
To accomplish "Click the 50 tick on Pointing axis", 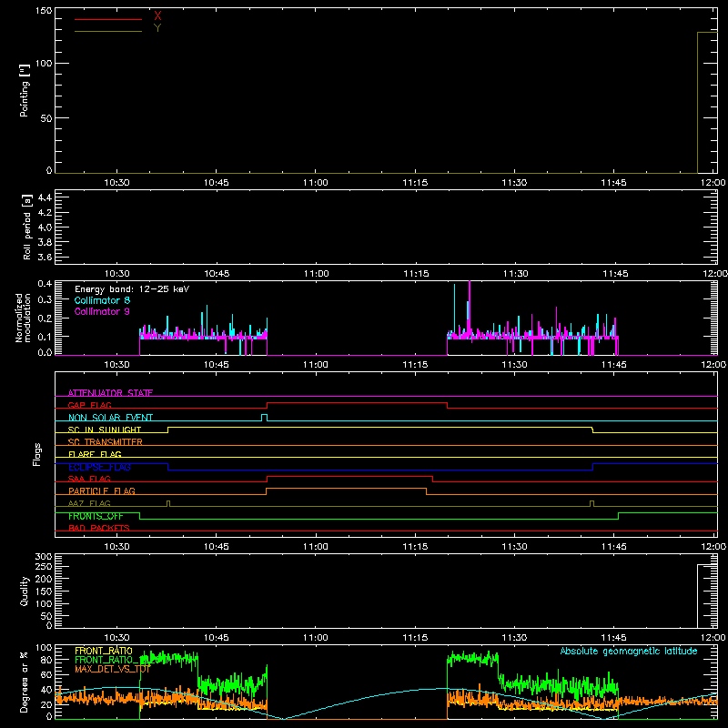I will point(46,118).
